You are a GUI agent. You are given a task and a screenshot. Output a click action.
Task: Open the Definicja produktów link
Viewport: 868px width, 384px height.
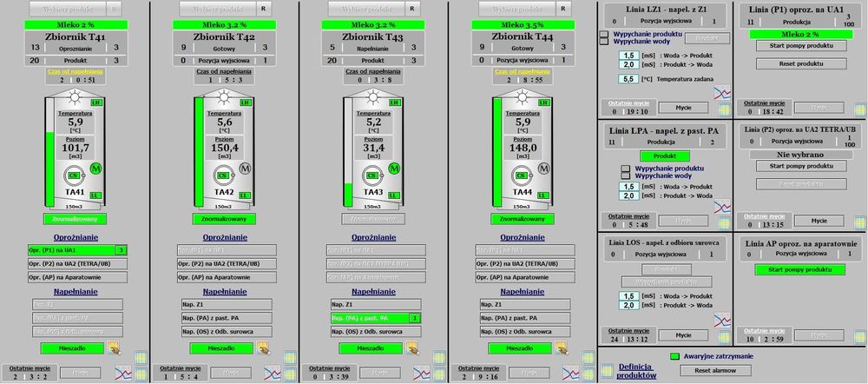[x=636, y=371]
